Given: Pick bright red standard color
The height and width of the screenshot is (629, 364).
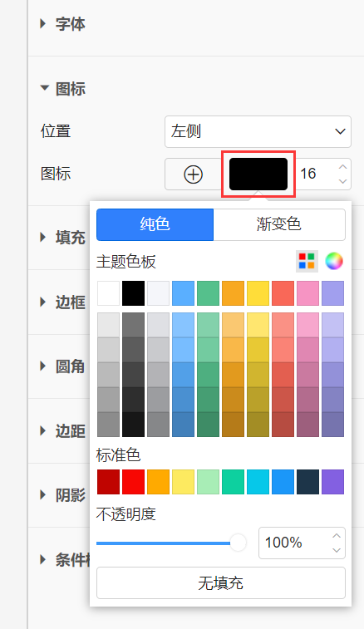Looking at the screenshot, I should click(133, 482).
